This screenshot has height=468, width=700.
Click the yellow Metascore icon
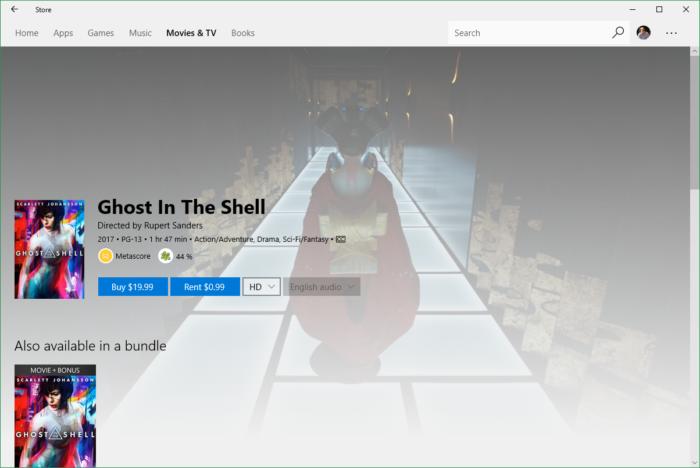[105, 256]
